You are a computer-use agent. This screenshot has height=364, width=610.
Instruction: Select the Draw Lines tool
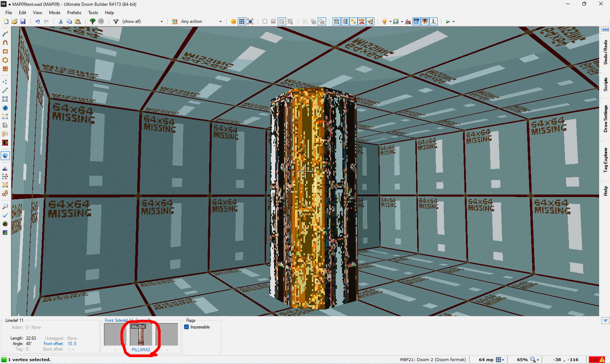click(x=5, y=34)
